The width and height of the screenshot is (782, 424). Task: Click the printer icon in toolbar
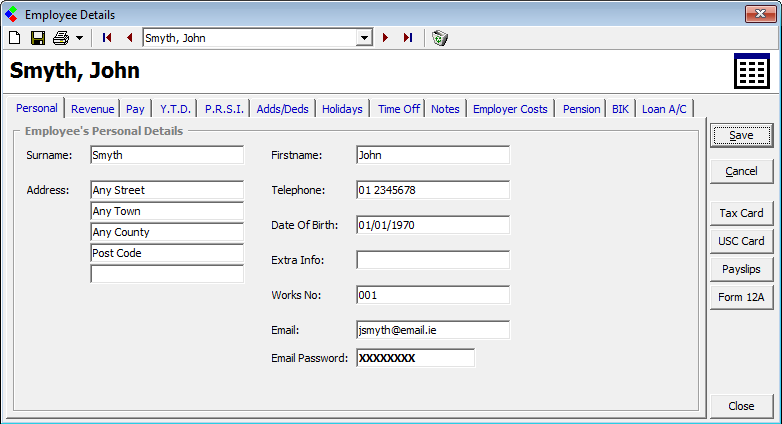(x=61, y=38)
